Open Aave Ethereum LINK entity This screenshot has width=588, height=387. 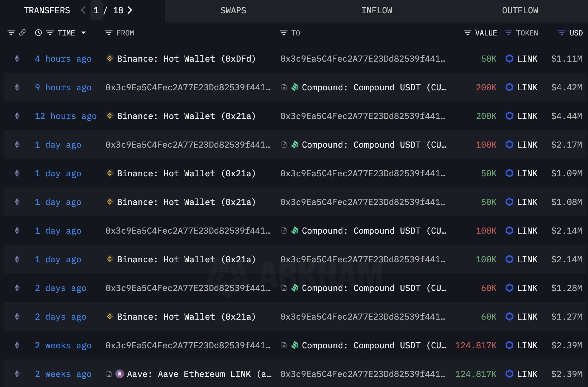(x=199, y=374)
